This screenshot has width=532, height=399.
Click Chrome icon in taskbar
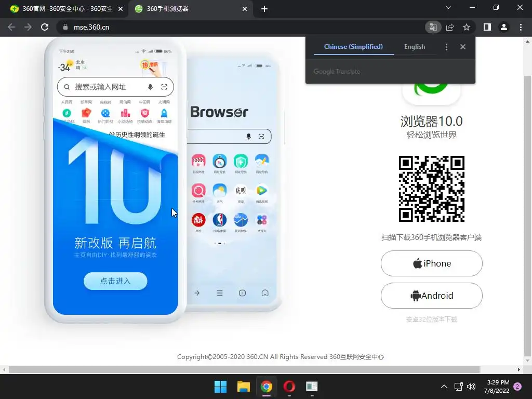coord(267,387)
